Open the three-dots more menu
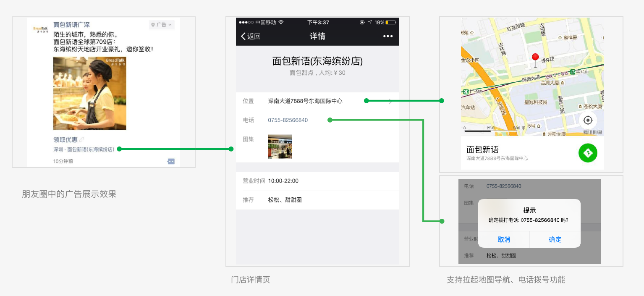644x296 pixels. coord(388,37)
